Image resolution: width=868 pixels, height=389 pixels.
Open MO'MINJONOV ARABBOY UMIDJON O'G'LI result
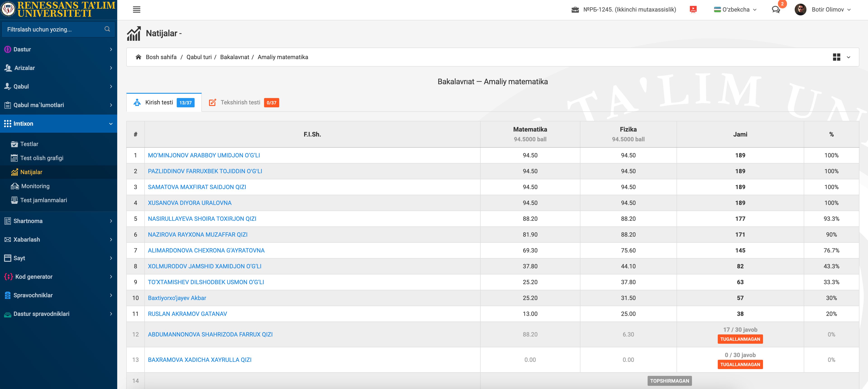tap(204, 155)
